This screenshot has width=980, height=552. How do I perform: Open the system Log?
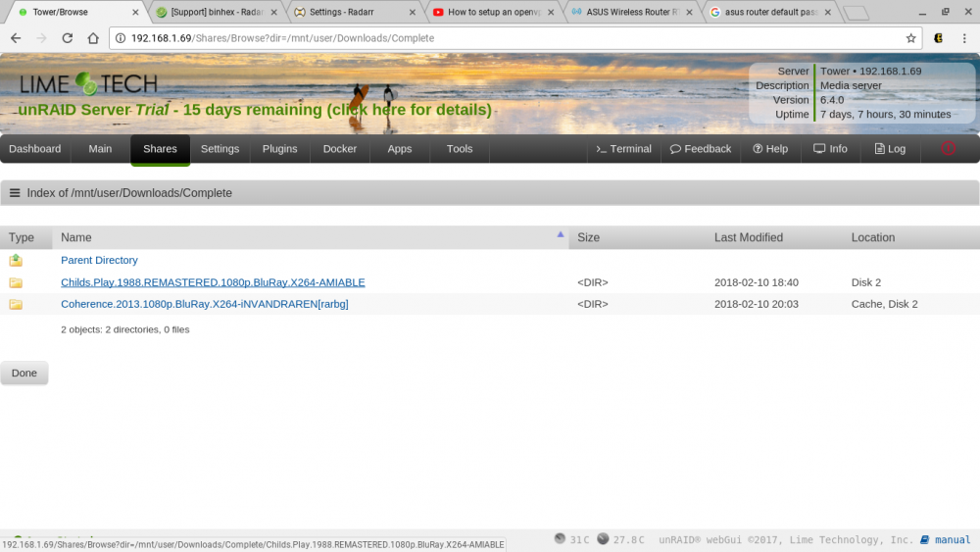pos(890,149)
